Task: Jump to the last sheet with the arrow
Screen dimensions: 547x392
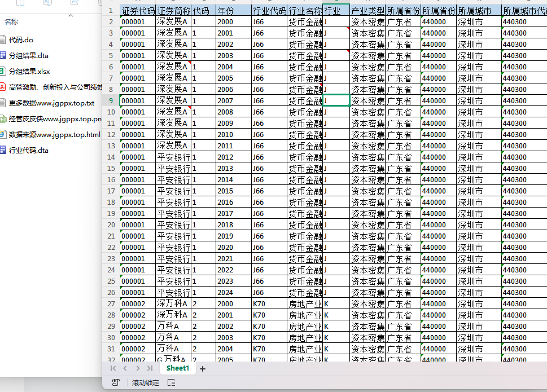Action: point(150,368)
